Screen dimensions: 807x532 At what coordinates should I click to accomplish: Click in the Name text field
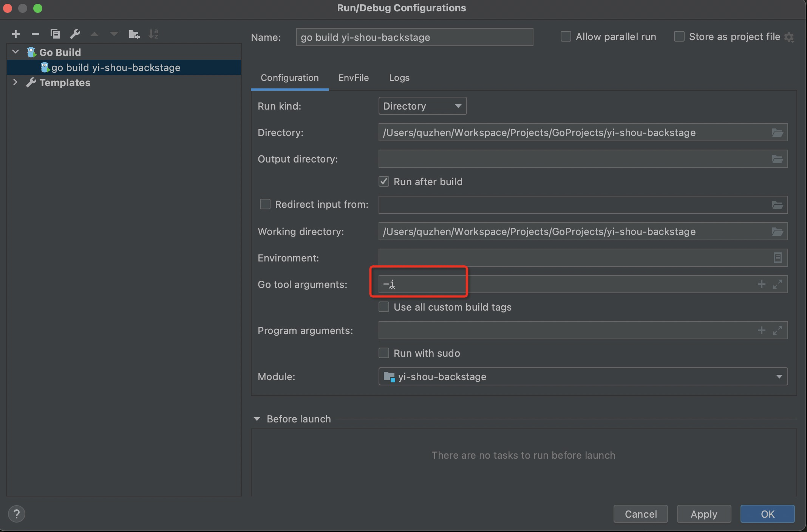pyautogui.click(x=414, y=37)
